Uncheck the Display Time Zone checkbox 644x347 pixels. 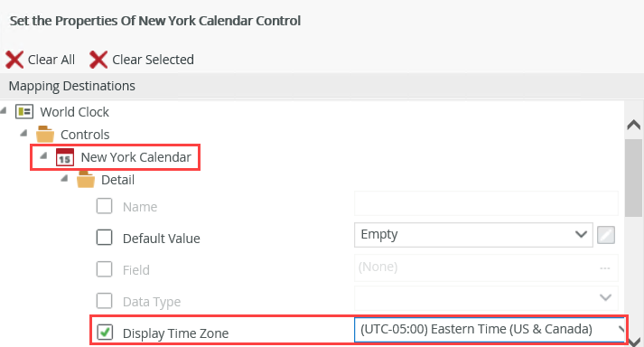click(x=104, y=333)
